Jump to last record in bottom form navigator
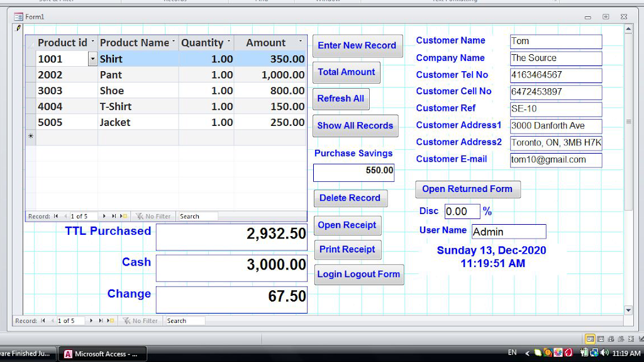This screenshot has width=644, height=362. click(x=101, y=321)
